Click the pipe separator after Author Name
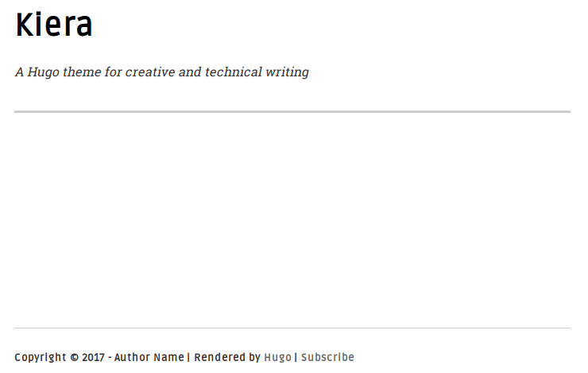The height and width of the screenshot is (373, 588). (188, 357)
